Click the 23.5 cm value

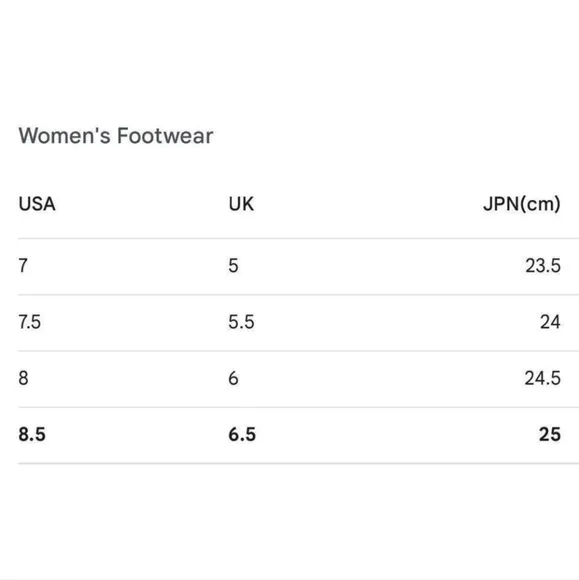pos(543,266)
